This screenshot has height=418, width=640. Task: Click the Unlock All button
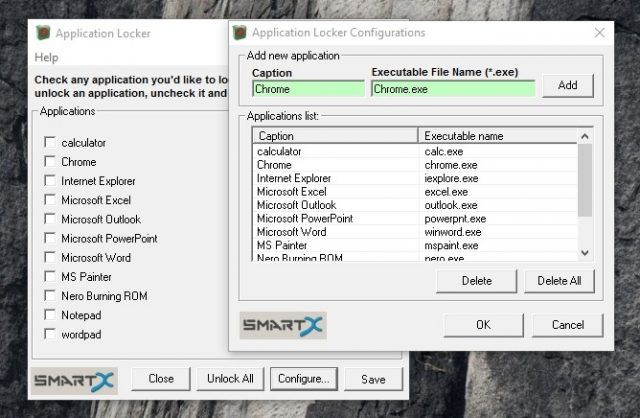click(x=230, y=379)
